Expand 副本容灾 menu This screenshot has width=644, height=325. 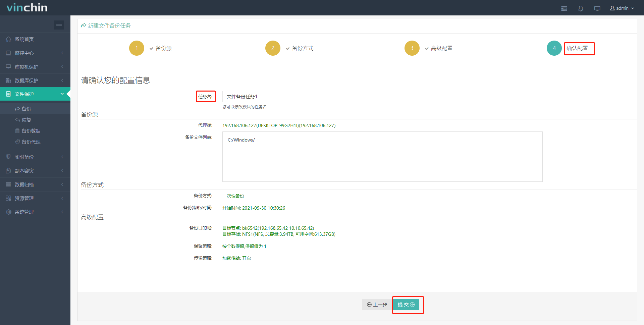35,171
